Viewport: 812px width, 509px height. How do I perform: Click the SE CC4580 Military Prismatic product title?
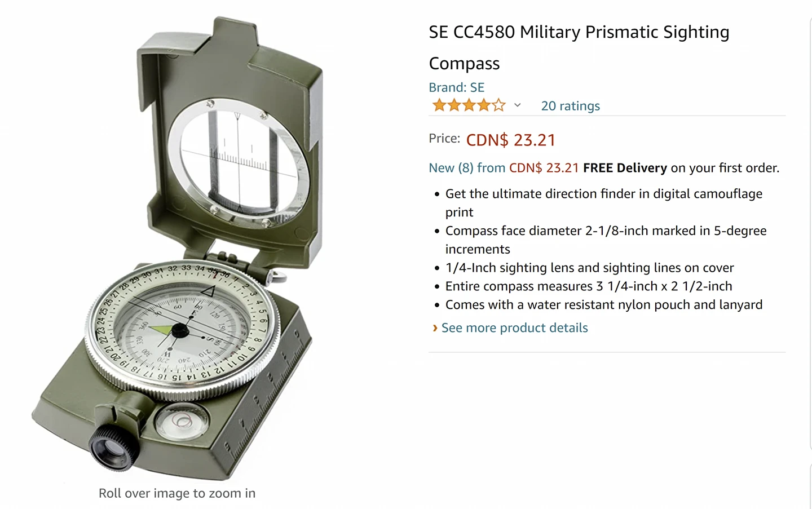point(579,47)
